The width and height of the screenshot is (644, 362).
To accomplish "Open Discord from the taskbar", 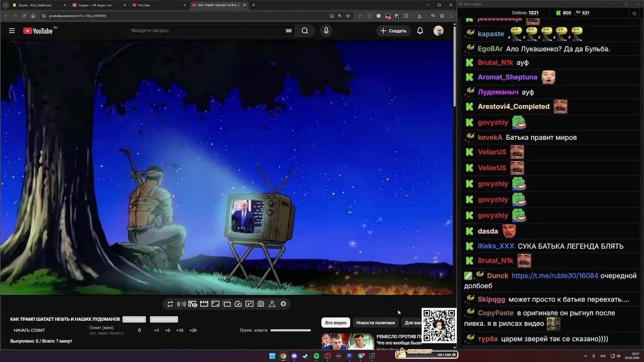I will coord(294,356).
